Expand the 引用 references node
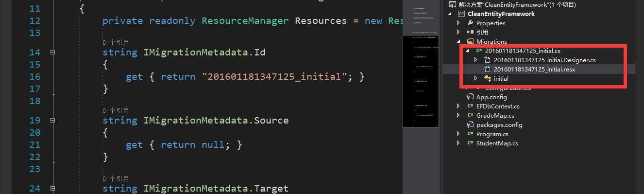Viewport: 644px width, 194px height. point(458,32)
